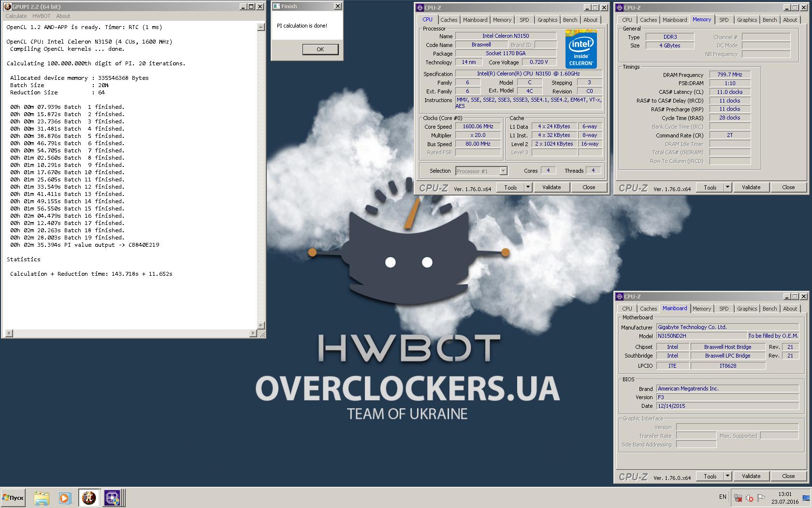The width and height of the screenshot is (812, 508).
Task: Switch to Graphics tab in CPU window
Action: (547, 20)
